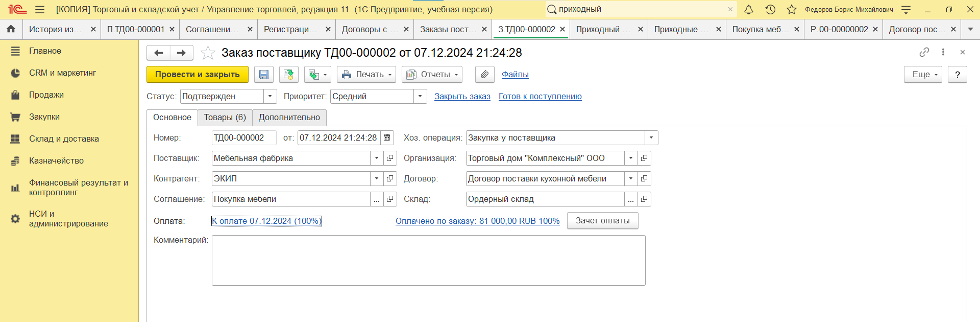Open the Организация record icon
This screenshot has height=322, width=980.
(x=644, y=158)
